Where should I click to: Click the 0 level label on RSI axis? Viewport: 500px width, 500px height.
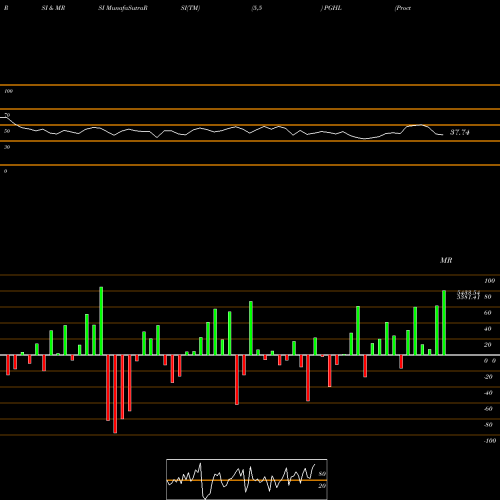pyautogui.click(x=5, y=171)
